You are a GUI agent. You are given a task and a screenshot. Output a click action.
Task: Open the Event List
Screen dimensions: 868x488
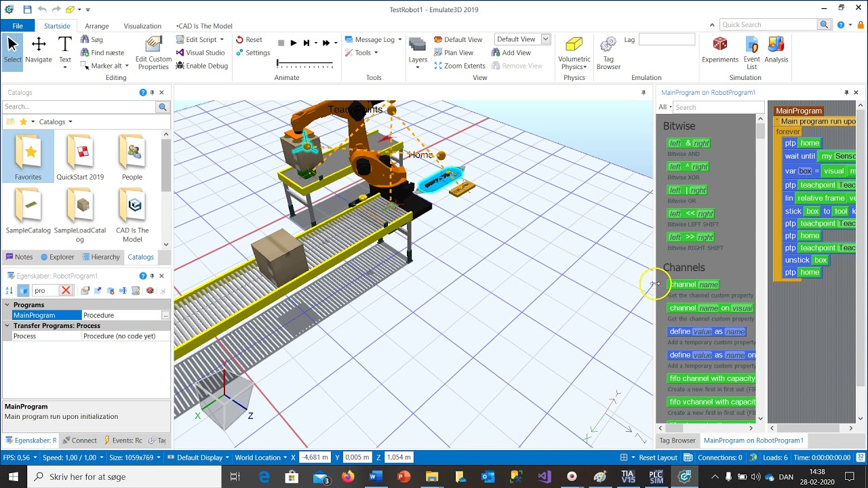752,53
